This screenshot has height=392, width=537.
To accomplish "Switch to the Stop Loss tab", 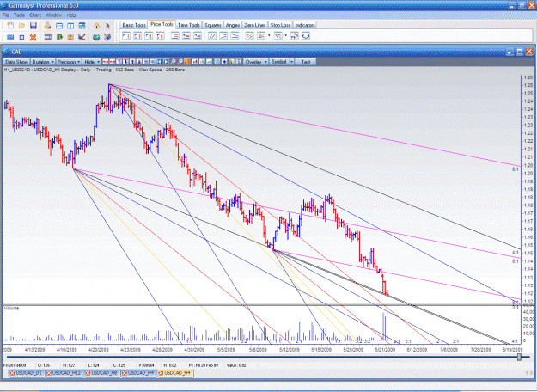I will click(280, 25).
